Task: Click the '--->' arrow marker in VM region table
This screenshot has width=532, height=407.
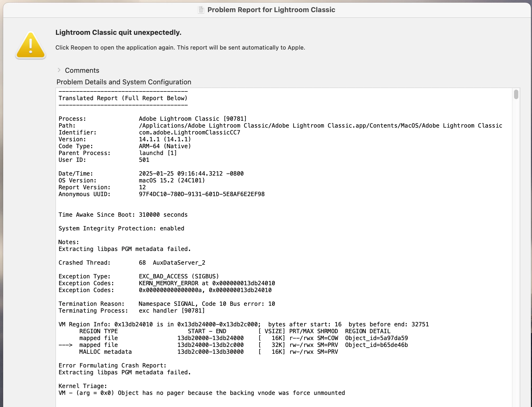Action: pos(65,345)
